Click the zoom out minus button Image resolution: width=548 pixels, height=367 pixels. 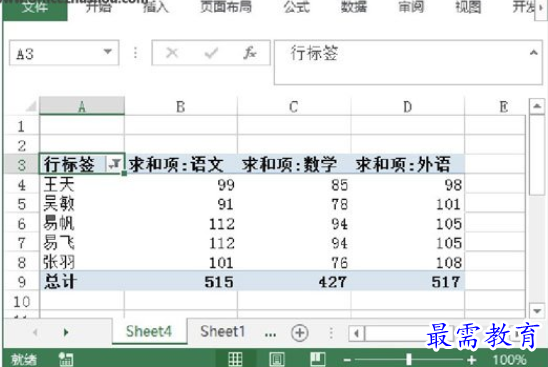click(x=347, y=360)
